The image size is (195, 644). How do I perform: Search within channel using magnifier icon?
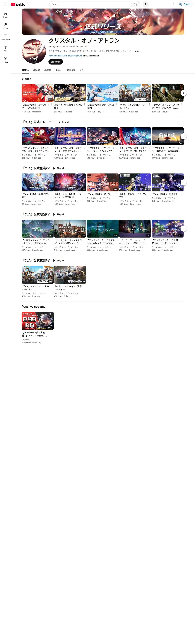click(x=81, y=70)
